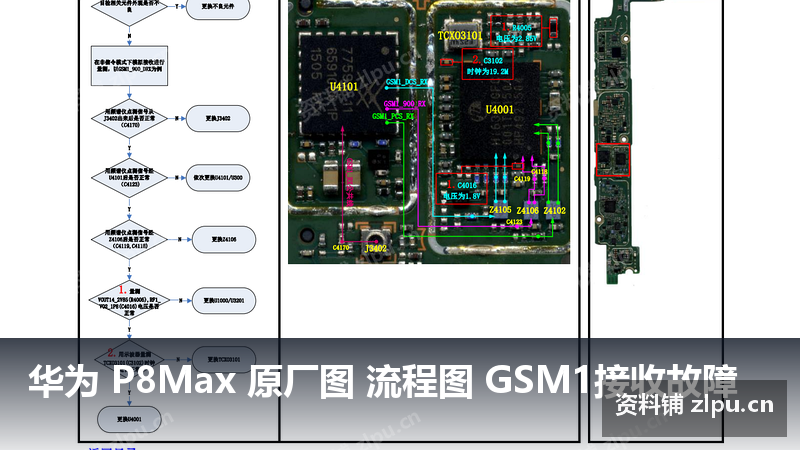This screenshot has height=450, width=800.
Task: Click the 更换TCXO3101 flowchart box
Action: click(224, 359)
